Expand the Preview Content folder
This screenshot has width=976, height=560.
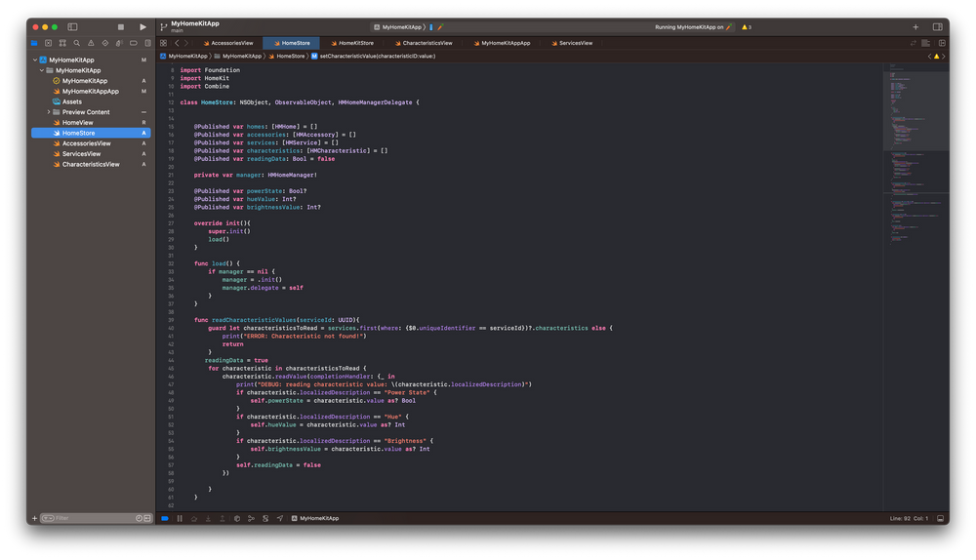point(48,112)
